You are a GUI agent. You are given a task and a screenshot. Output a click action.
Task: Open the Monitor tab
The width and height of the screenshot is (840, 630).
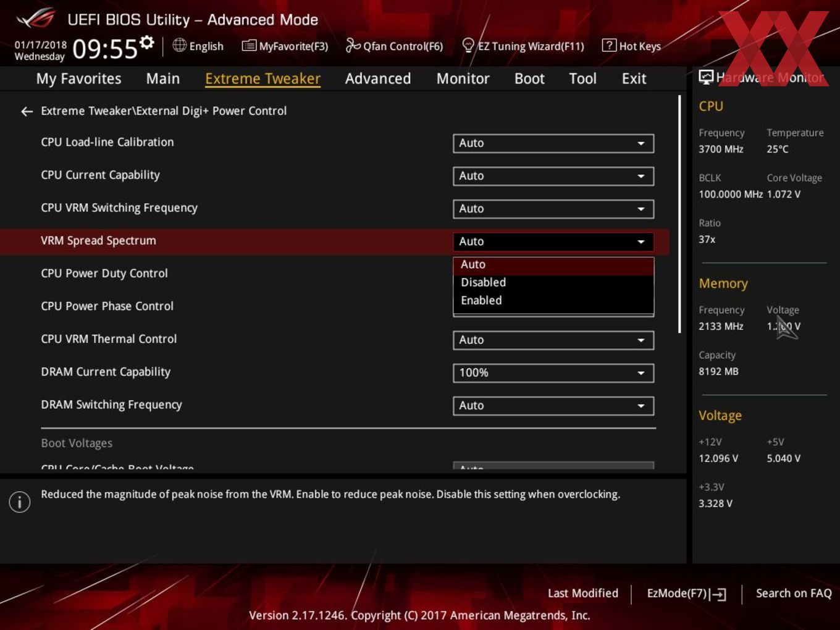463,78
